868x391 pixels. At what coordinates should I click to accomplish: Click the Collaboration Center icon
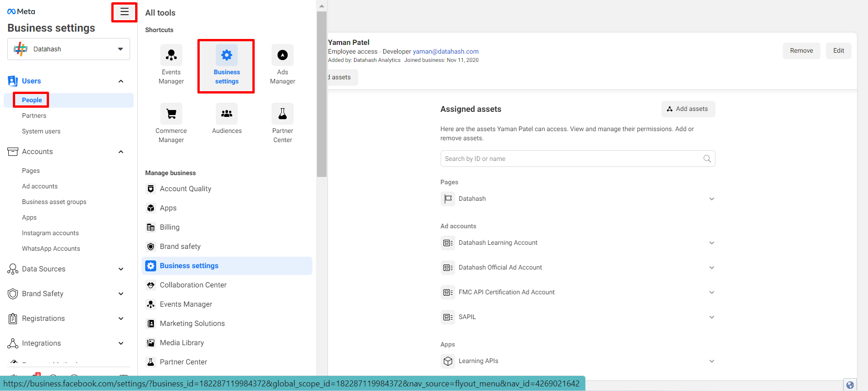click(x=151, y=285)
